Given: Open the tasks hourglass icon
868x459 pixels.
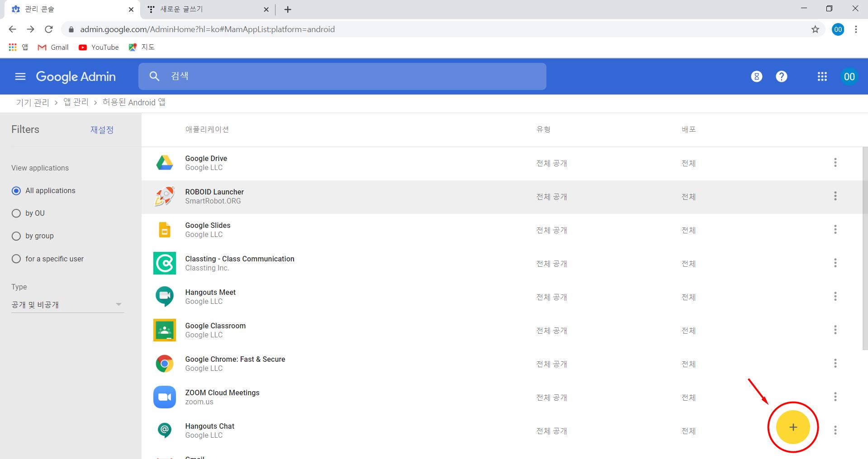Looking at the screenshot, I should [x=756, y=76].
